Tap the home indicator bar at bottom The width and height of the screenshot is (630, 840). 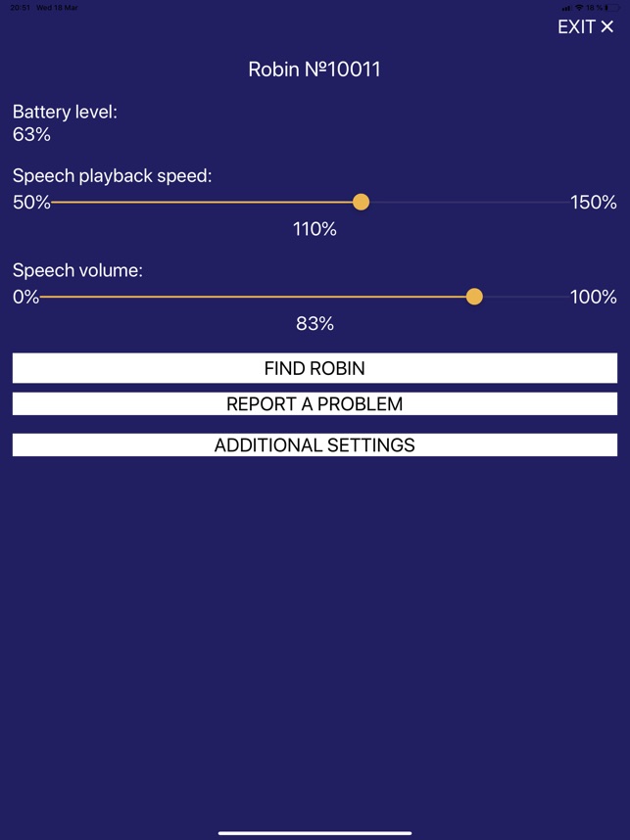pyautogui.click(x=315, y=833)
